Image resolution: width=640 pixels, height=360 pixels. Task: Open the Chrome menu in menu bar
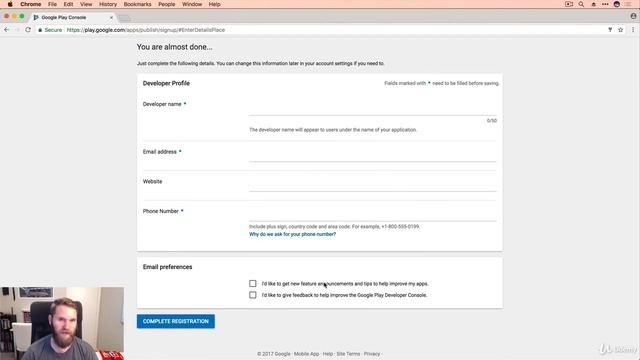(x=31, y=4)
